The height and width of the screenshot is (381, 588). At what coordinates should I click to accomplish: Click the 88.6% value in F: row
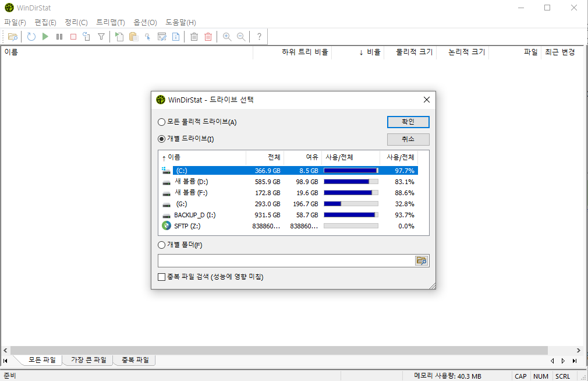404,193
